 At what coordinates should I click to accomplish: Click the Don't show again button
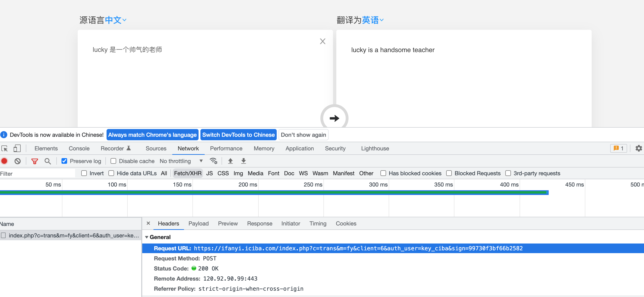tap(303, 135)
